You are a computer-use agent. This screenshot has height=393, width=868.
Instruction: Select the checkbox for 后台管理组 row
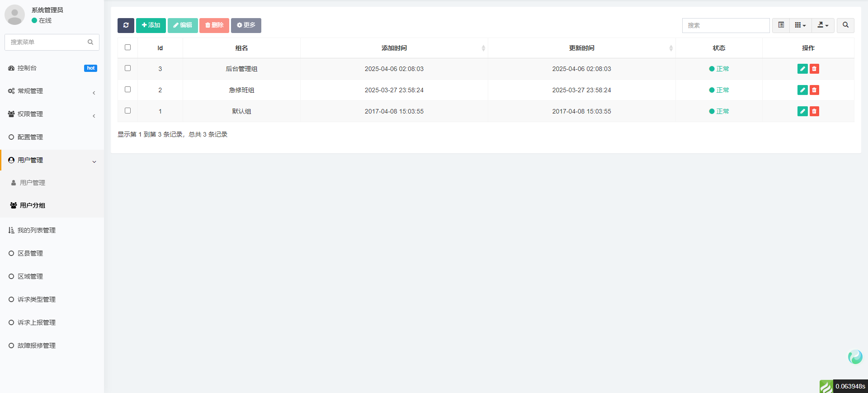click(127, 68)
